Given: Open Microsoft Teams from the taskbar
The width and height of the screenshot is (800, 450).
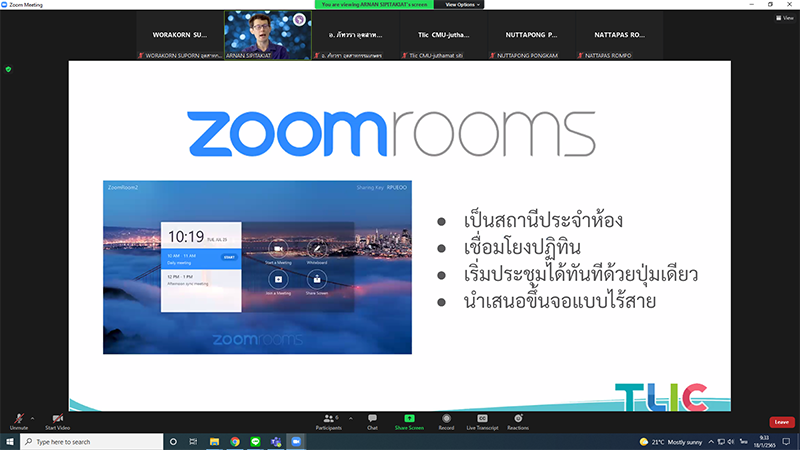Looking at the screenshot, I should click(276, 441).
